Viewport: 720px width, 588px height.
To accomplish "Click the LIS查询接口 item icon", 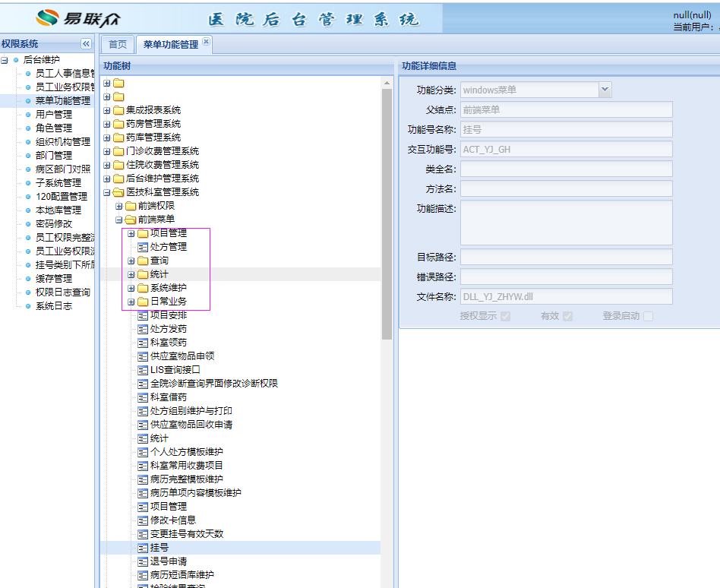I will (143, 370).
